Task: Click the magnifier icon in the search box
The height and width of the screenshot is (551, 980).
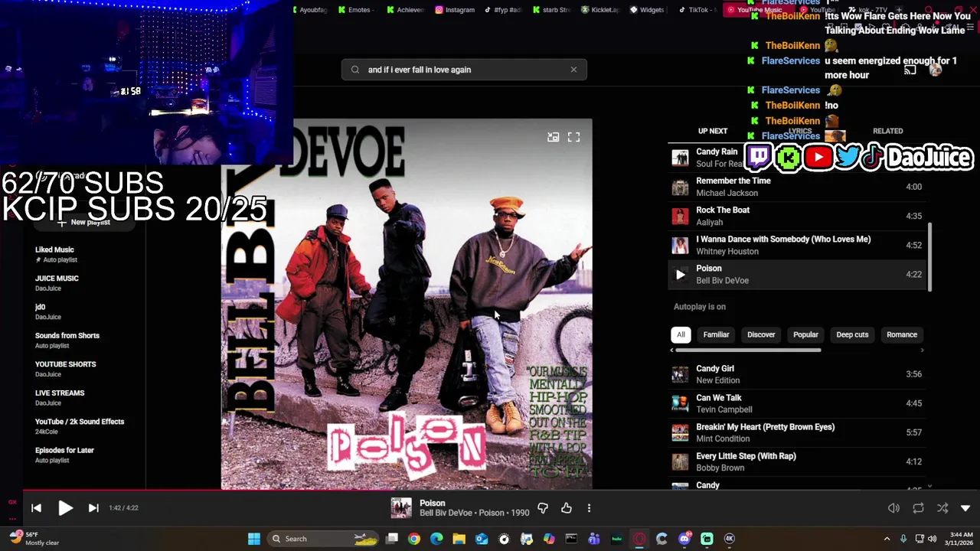Action: tap(355, 70)
